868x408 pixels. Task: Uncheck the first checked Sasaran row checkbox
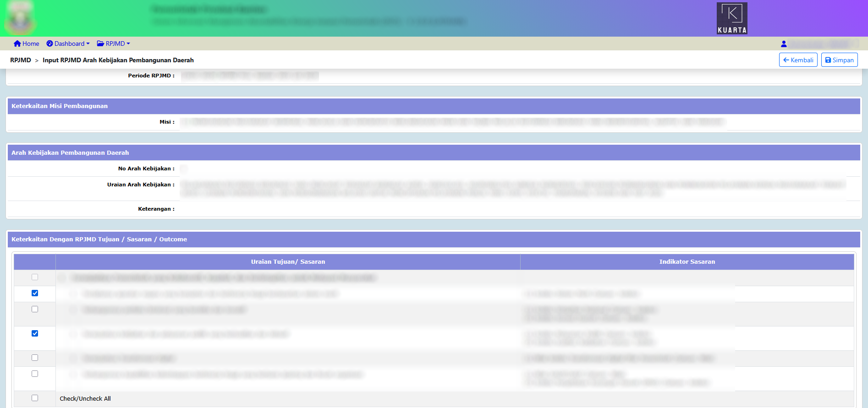click(x=35, y=293)
